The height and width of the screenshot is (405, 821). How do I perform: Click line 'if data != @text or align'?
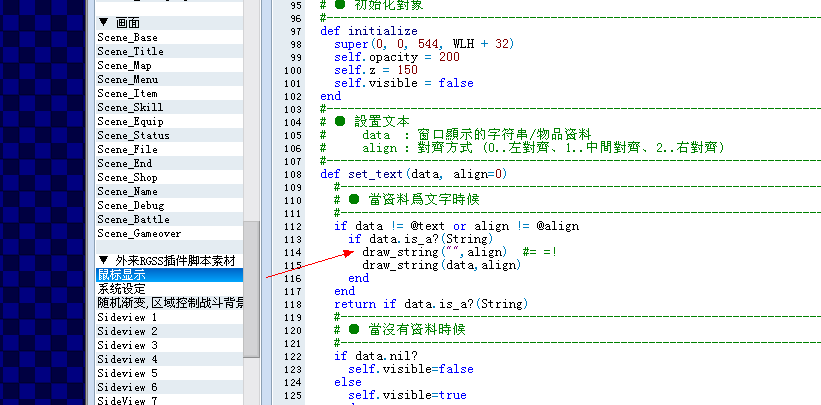pyautogui.click(x=456, y=226)
